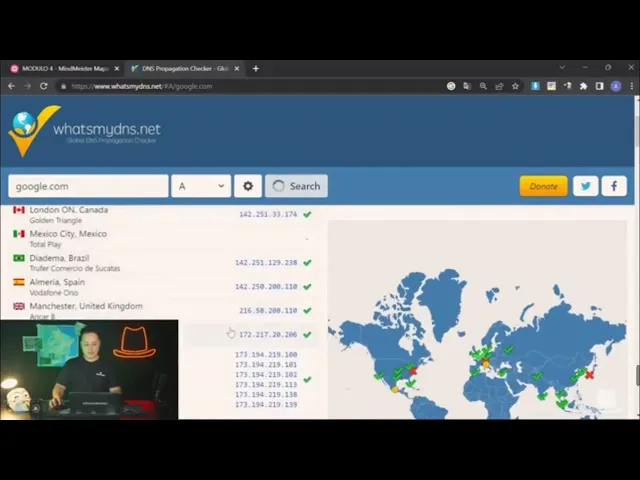Click the red X marker on Japan
This screenshot has height=480, width=640.
pyautogui.click(x=589, y=374)
